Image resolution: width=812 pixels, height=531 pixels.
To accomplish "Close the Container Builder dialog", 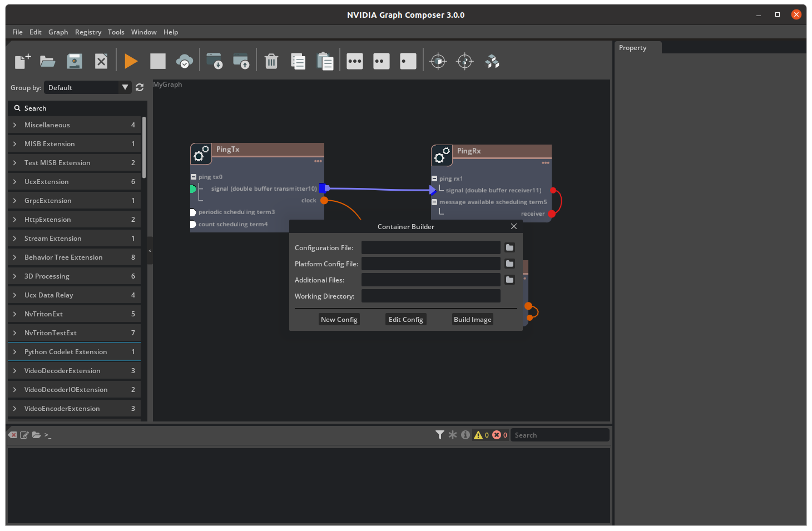I will click(514, 226).
